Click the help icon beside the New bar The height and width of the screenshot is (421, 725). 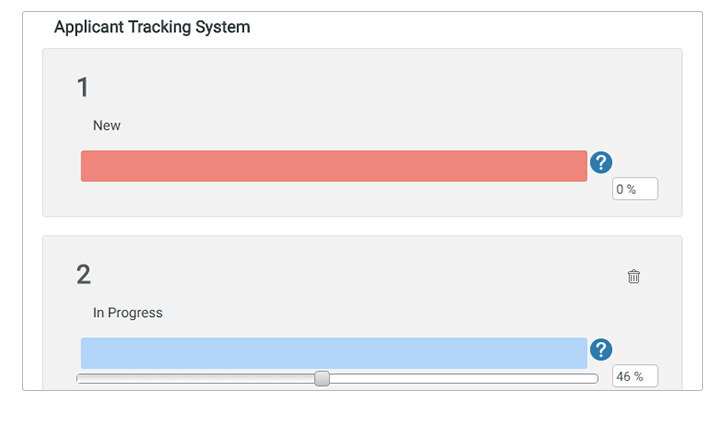click(x=601, y=163)
